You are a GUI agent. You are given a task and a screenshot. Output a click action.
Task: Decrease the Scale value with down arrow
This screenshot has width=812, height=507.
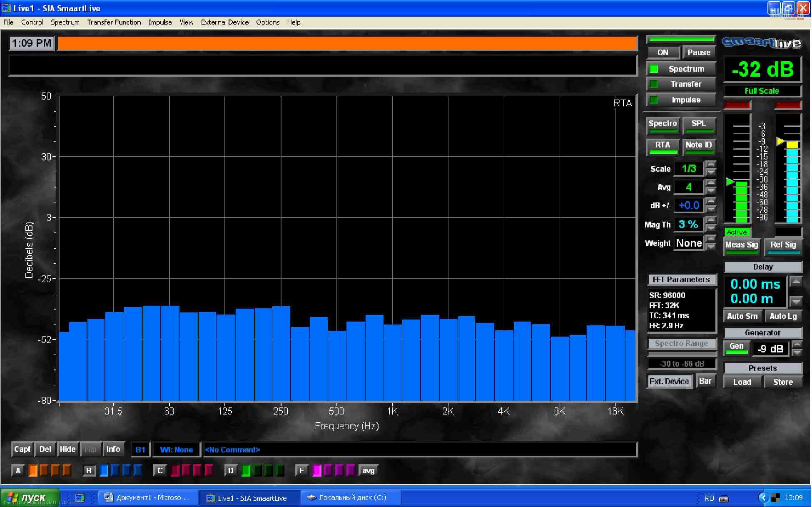711,172
